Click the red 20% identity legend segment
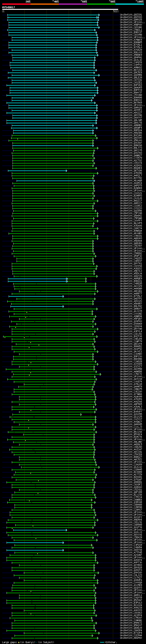The image size is (146, 644). [16, 4]
